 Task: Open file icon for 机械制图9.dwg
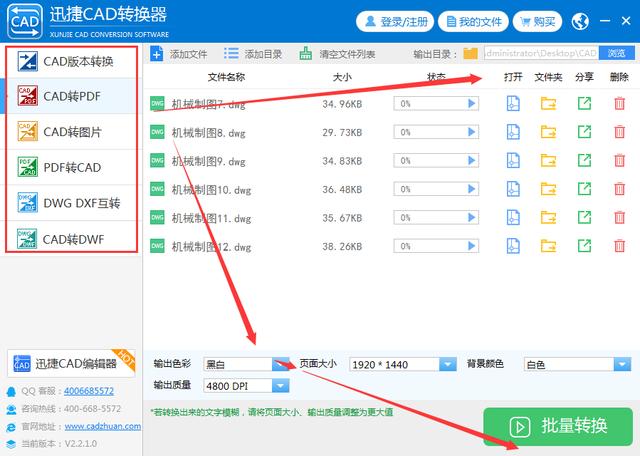(513, 160)
